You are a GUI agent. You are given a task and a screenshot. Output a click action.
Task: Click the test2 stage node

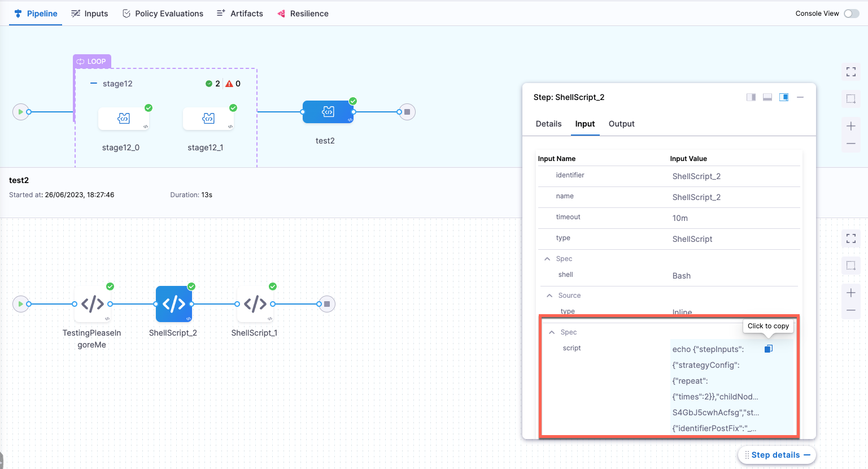pyautogui.click(x=328, y=112)
